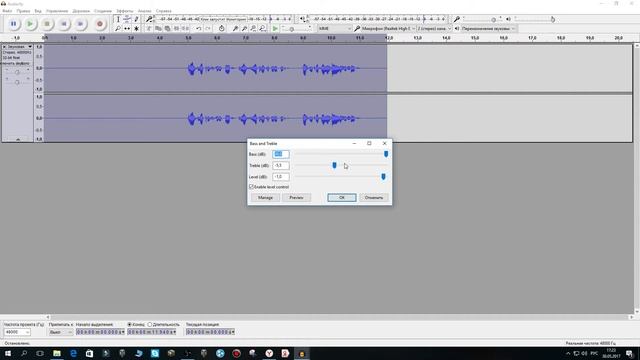Select the Draw pencil tool
Image resolution: width=640 pixels, height=360 pixels.
[136, 19]
